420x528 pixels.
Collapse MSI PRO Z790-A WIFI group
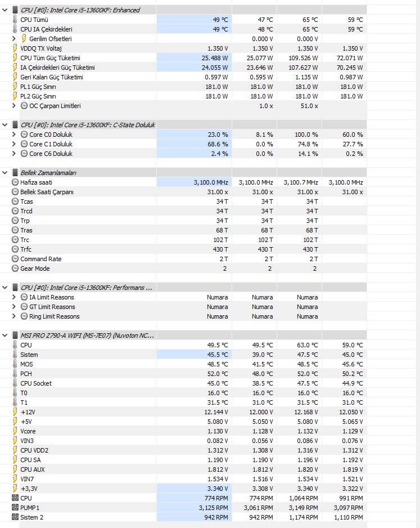pos(4,335)
